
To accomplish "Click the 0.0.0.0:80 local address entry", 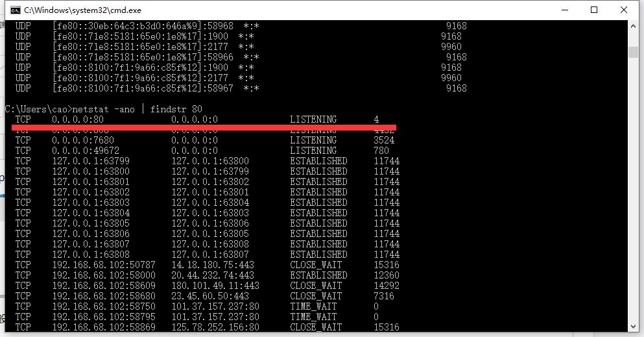I will click(x=78, y=119).
